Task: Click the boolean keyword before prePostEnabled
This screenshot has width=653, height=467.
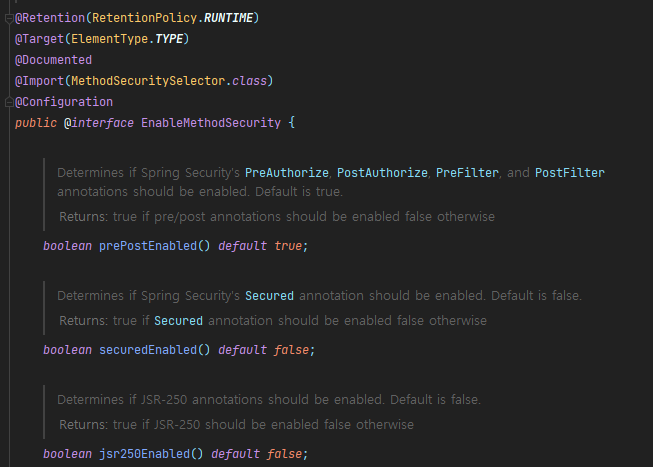Action: click(67, 246)
